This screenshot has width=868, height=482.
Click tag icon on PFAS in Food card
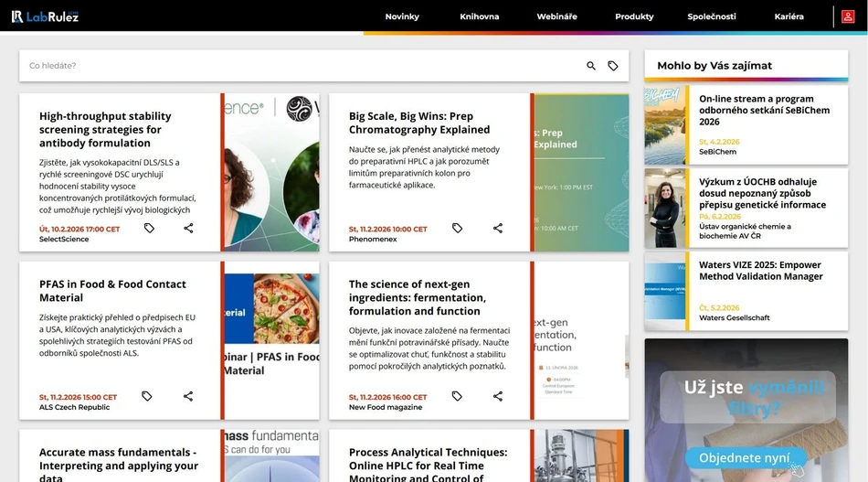(x=147, y=396)
